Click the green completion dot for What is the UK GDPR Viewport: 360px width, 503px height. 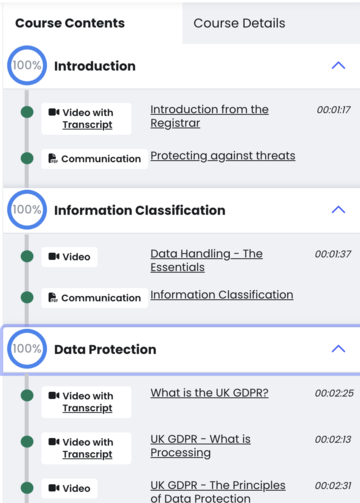[27, 395]
